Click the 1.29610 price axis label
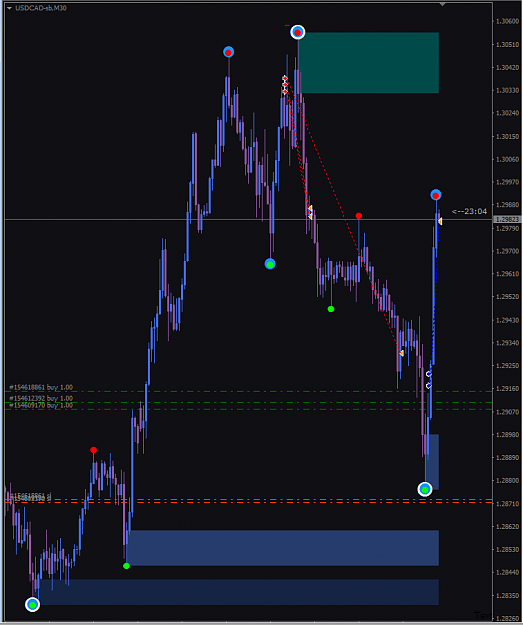 tap(507, 274)
